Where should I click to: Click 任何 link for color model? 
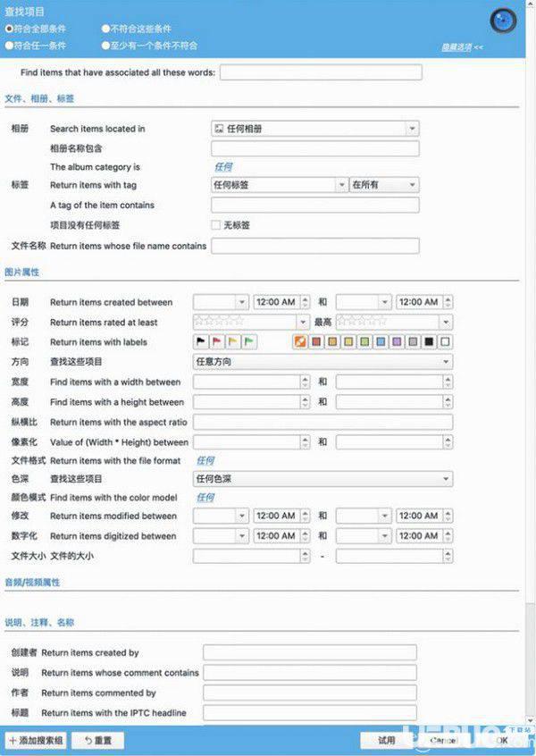coord(205,497)
